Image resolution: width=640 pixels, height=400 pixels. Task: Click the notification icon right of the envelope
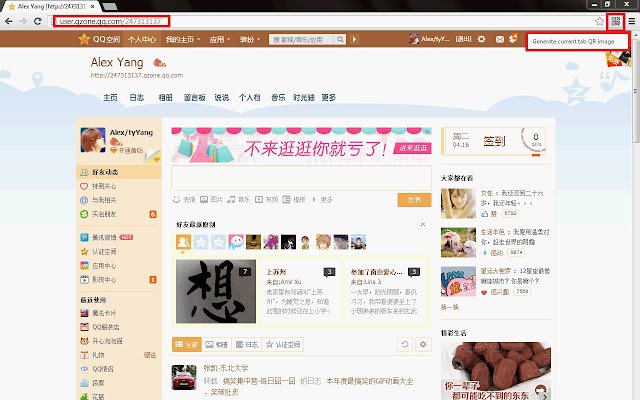[513, 38]
